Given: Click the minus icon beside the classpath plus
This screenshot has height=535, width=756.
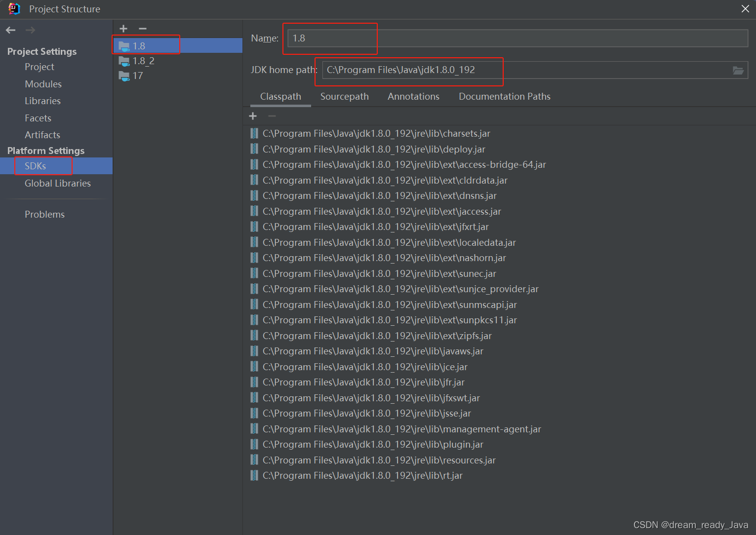Looking at the screenshot, I should click(271, 115).
